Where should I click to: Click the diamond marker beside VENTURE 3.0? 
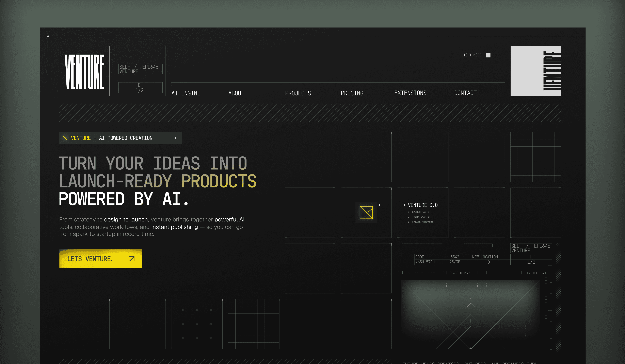[404, 205]
